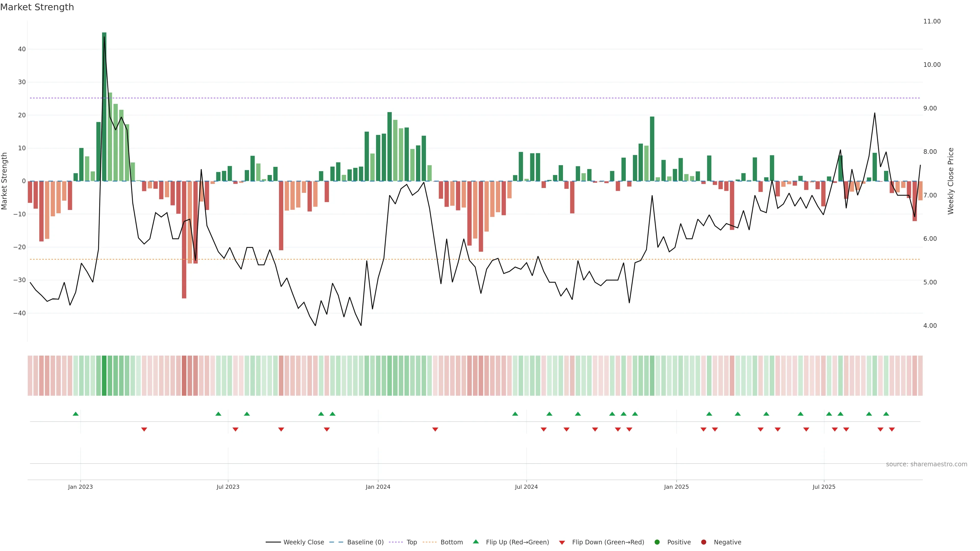The width and height of the screenshot is (980, 551).
Task: Click the Weekly Close Price axis title
Action: (951, 181)
